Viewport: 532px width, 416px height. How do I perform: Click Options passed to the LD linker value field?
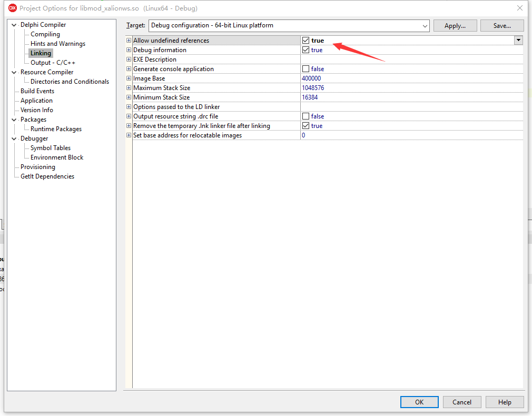(x=411, y=107)
